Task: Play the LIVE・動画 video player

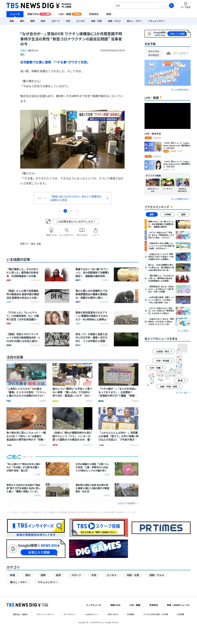Action: (x=168, y=116)
